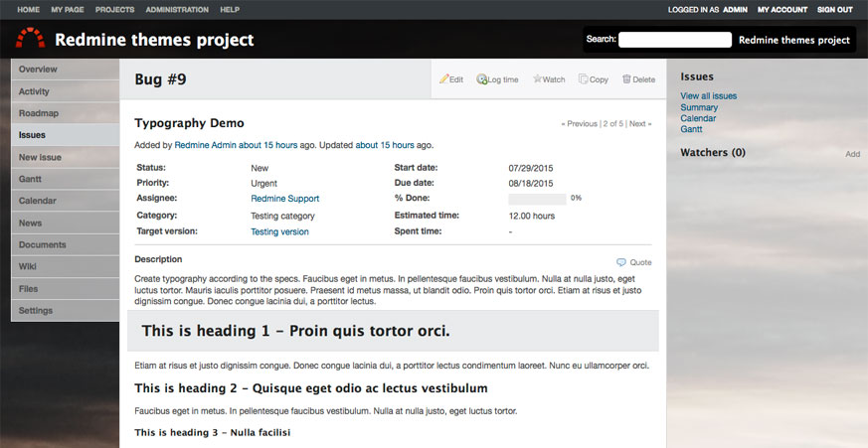
Task: Go to Wiki in the sidebar
Action: pyautogui.click(x=66, y=266)
